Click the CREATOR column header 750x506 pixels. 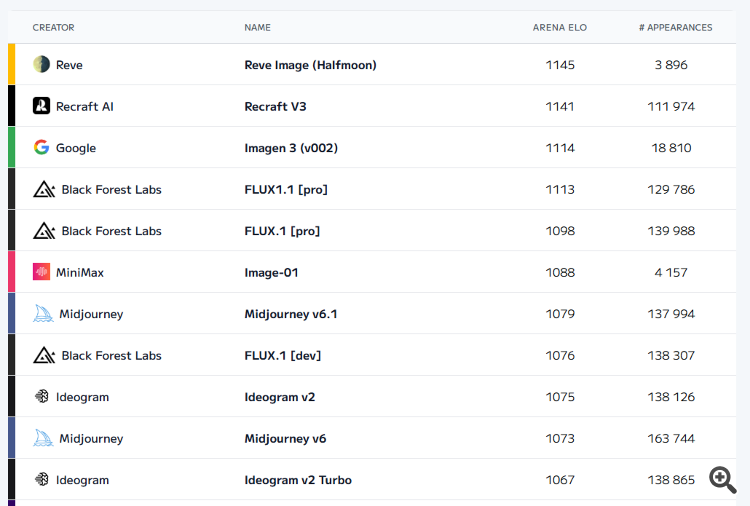pos(54,28)
